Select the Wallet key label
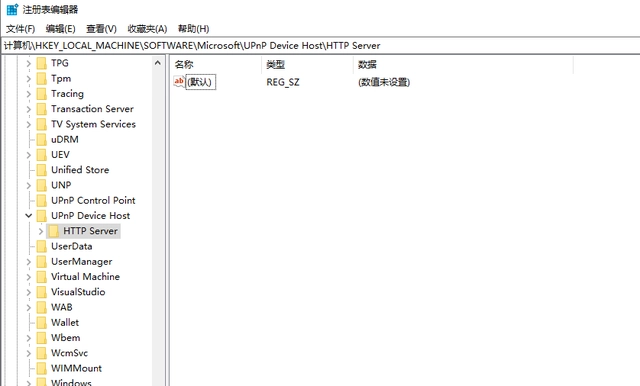 tap(65, 323)
